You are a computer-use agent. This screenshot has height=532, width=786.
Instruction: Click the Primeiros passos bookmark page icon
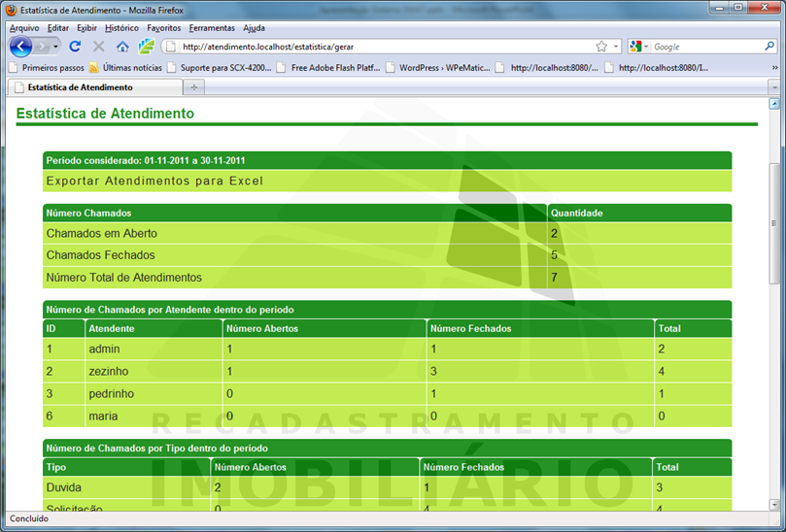coord(14,68)
